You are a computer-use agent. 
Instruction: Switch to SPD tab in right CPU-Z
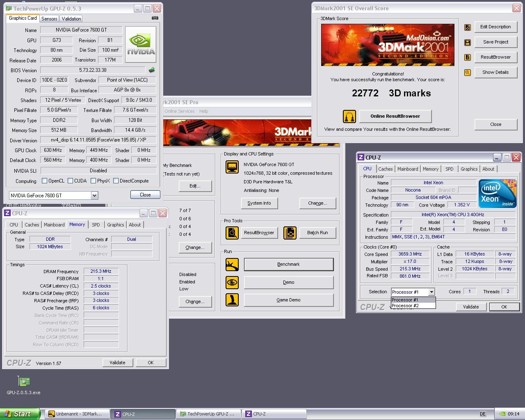click(450, 169)
